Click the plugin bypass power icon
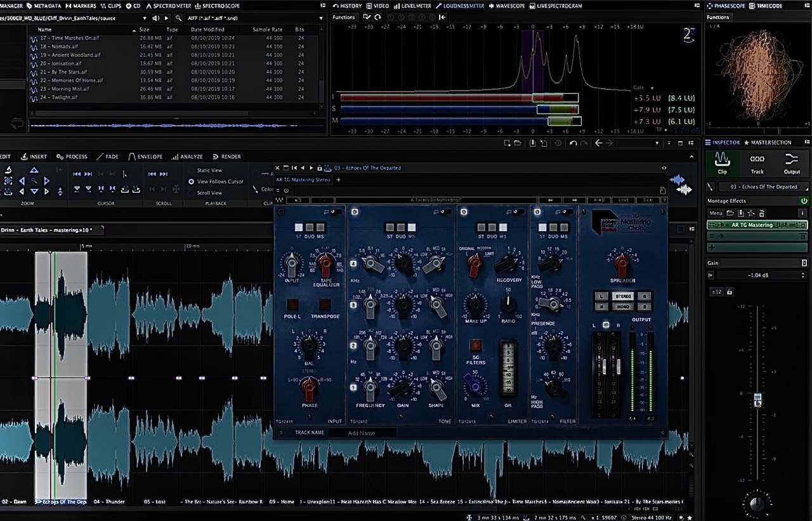 pyautogui.click(x=286, y=190)
